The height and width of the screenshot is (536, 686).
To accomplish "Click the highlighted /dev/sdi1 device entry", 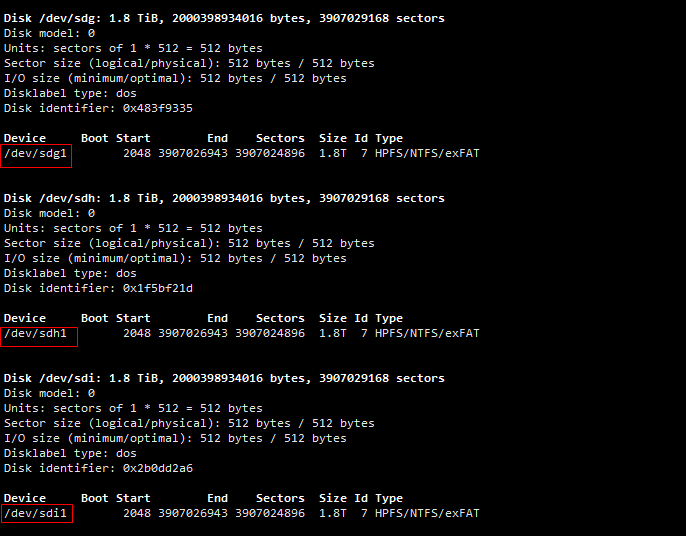I will (x=35, y=513).
